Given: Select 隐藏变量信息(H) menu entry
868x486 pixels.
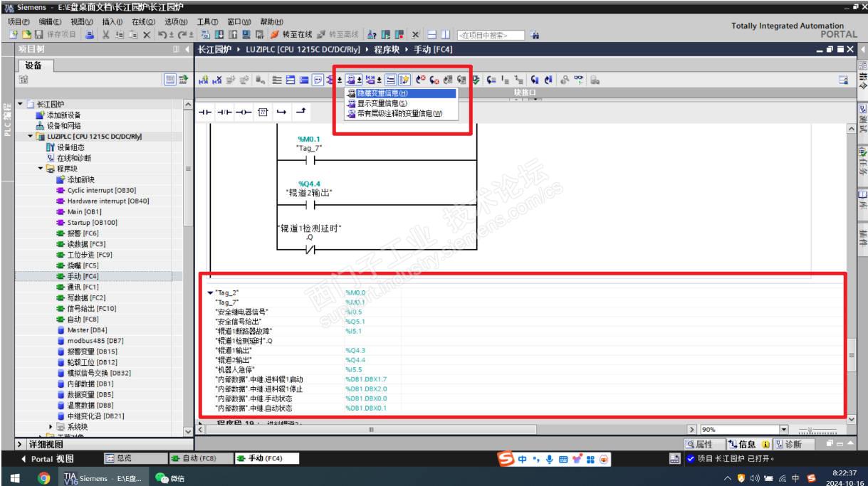Looking at the screenshot, I should pyautogui.click(x=400, y=93).
